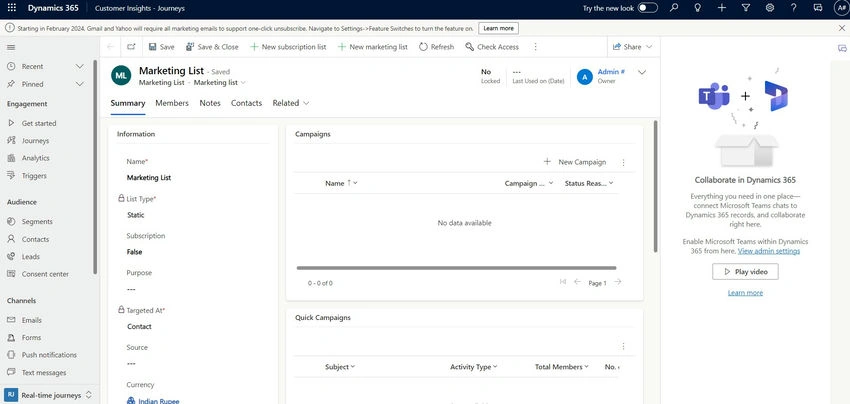The width and height of the screenshot is (850, 404).
Task: Expand header details chevron next to Owner
Action: tap(642, 72)
